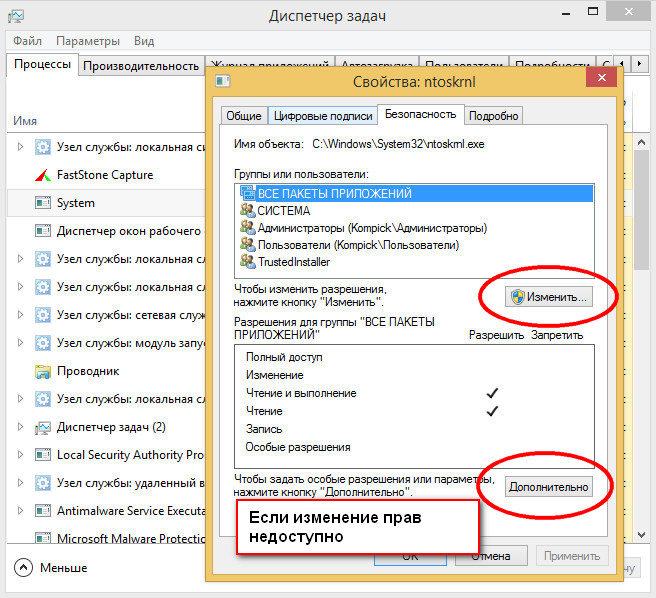Click the scroll down arrow in process list
656x598 pixels.
tap(641, 535)
